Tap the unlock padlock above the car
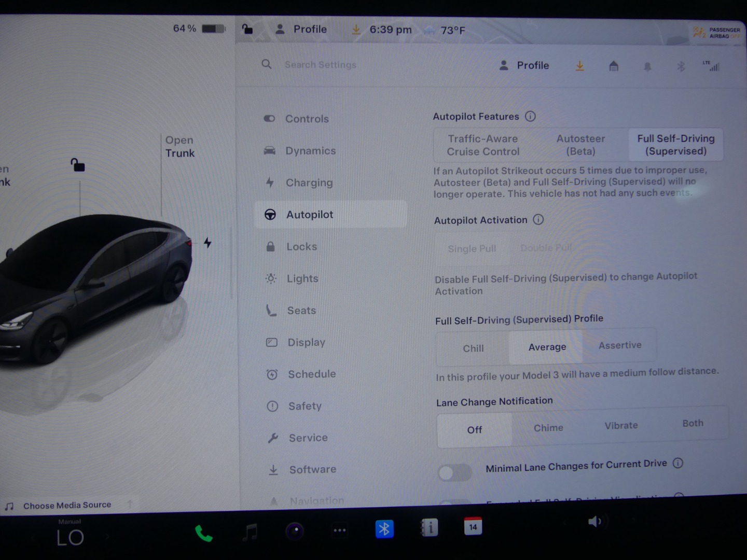 pyautogui.click(x=78, y=165)
